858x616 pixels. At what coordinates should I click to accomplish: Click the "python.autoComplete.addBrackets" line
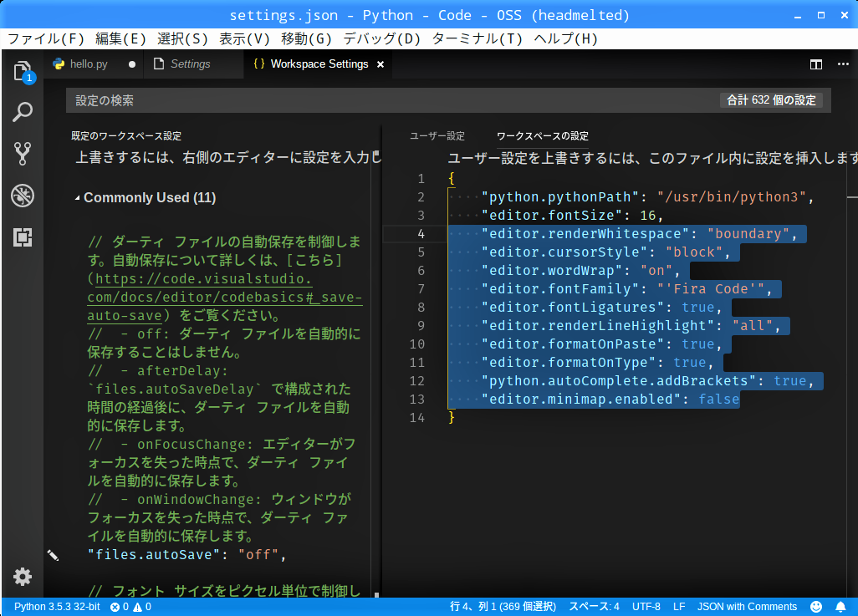coord(648,381)
